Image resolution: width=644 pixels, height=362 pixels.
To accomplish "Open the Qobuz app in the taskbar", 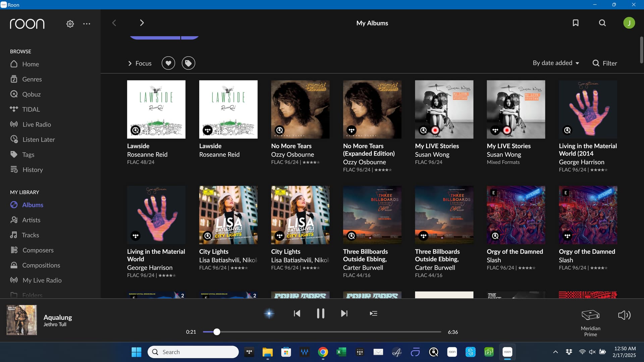I will point(434,352).
